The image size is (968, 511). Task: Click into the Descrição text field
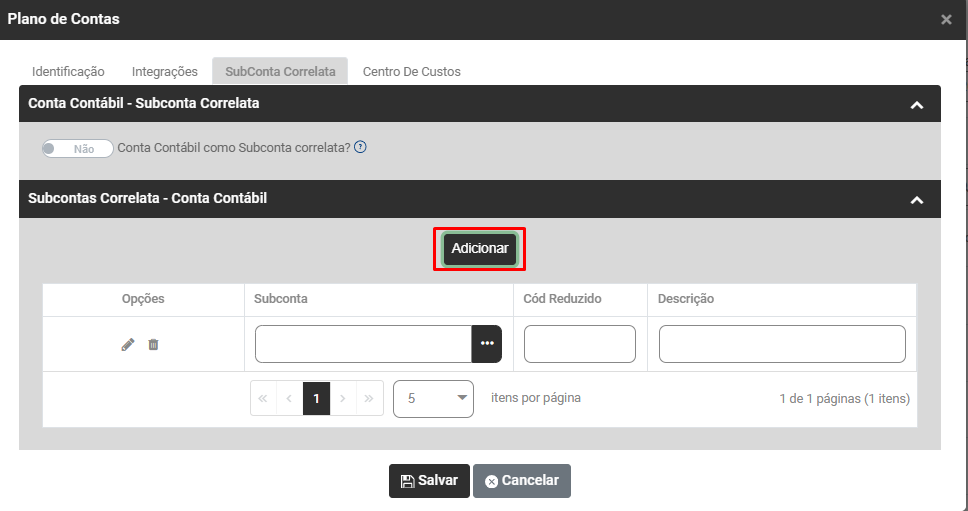pyautogui.click(x=781, y=344)
